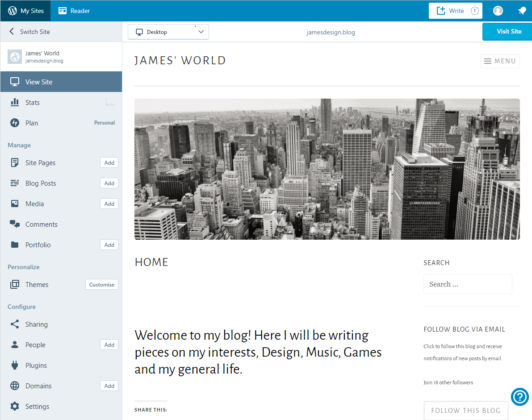Open the Media library item
The image size is (532, 420).
click(34, 204)
